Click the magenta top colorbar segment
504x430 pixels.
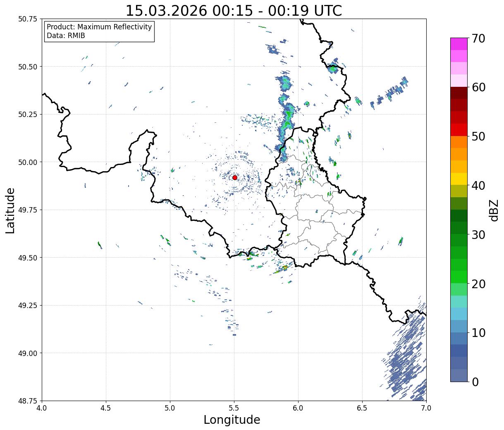(459, 44)
